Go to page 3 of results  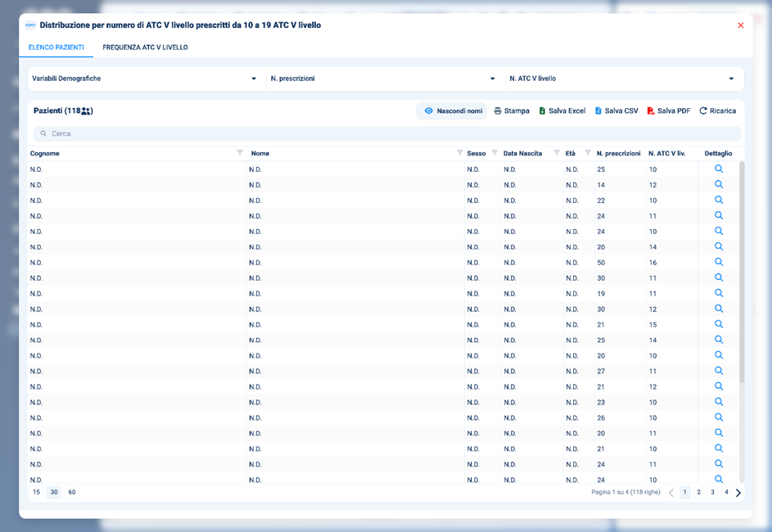(712, 493)
